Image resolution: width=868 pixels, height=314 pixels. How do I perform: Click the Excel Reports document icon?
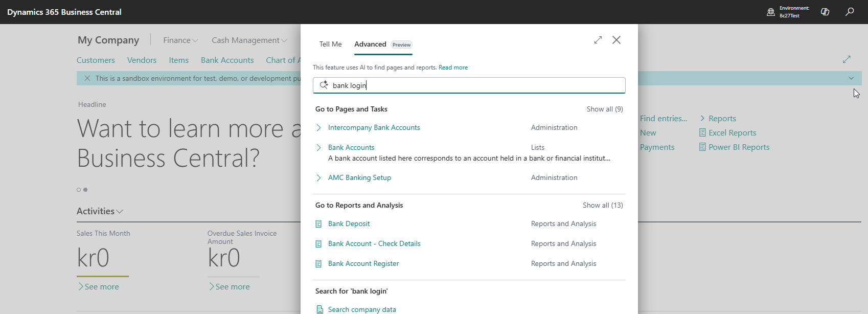[x=702, y=132]
